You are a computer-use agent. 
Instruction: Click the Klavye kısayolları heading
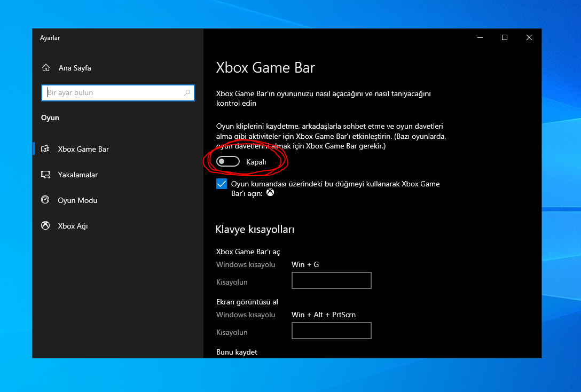255,229
